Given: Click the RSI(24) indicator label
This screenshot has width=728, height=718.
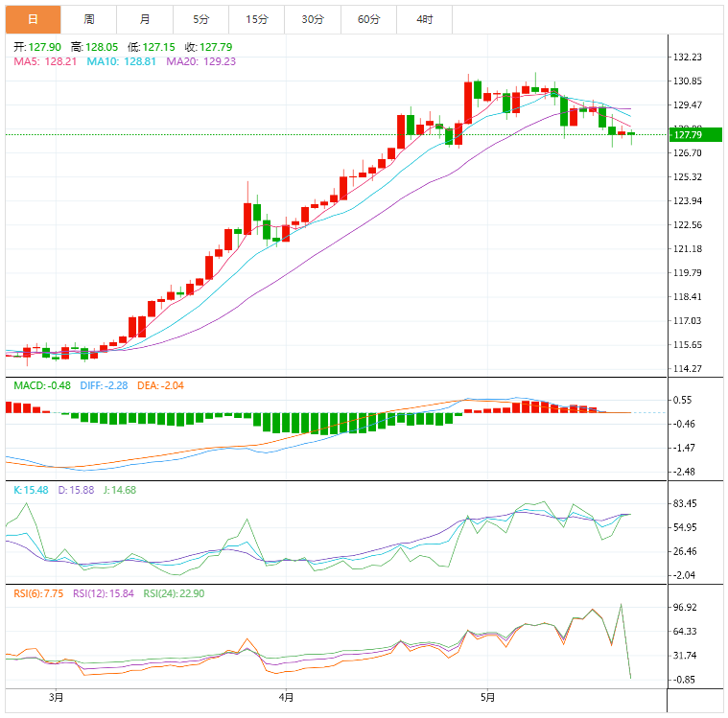Looking at the screenshot, I should (x=174, y=593).
